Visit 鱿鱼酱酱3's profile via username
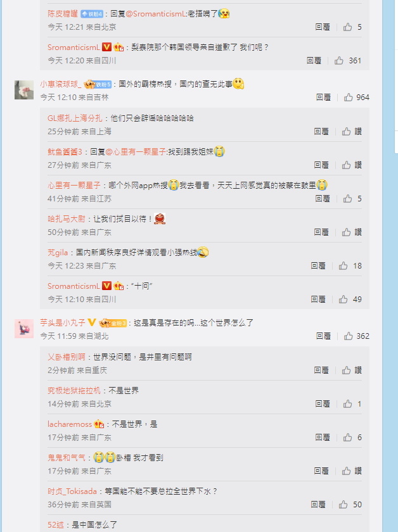 pyautogui.click(x=65, y=151)
